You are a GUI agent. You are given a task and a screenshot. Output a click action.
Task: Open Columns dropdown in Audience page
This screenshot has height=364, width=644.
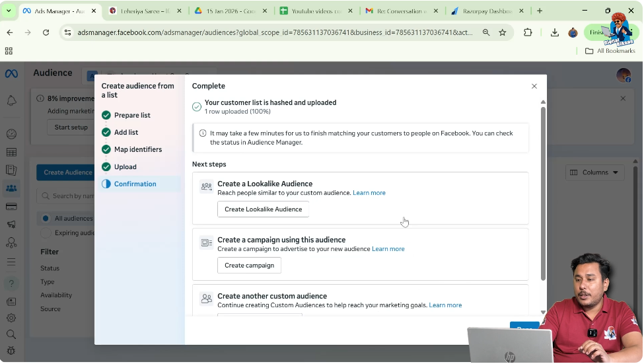coord(594,172)
